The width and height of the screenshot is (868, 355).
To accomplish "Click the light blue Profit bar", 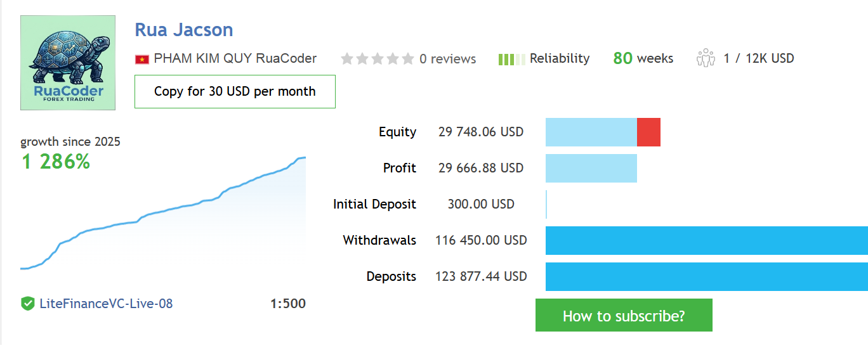I will coord(591,168).
